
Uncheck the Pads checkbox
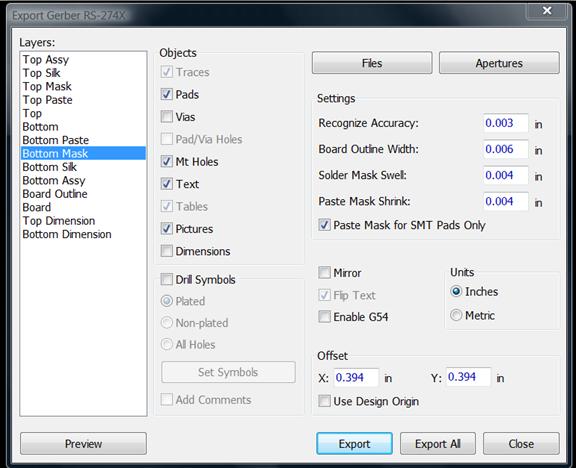(167, 94)
